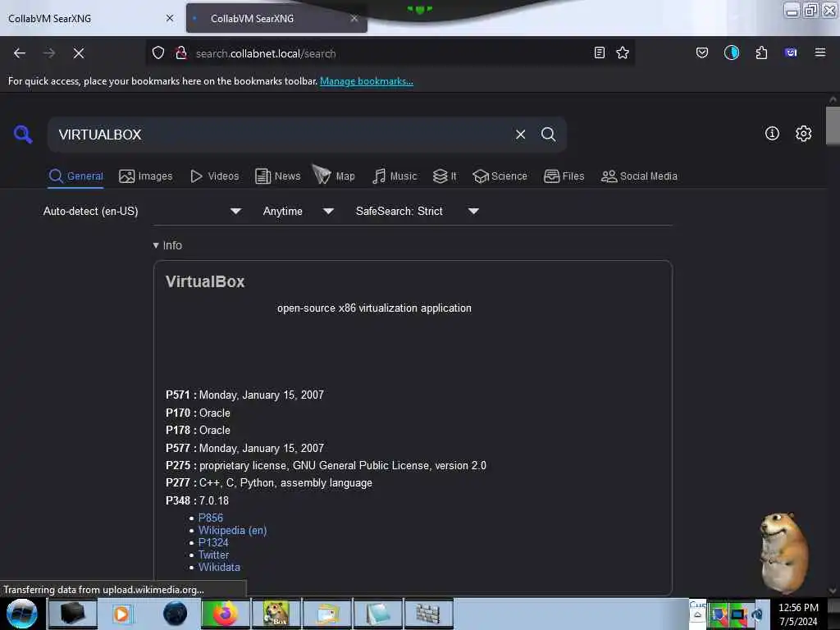The height and width of the screenshot is (630, 840).
Task: Click 'open-source x86 virtualization application' description
Action: pos(374,308)
